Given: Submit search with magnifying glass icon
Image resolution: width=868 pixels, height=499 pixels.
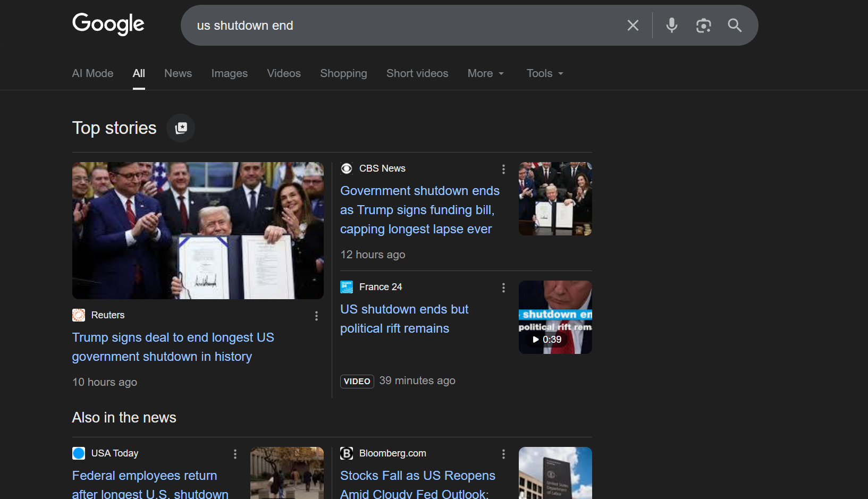Looking at the screenshot, I should pyautogui.click(x=735, y=26).
